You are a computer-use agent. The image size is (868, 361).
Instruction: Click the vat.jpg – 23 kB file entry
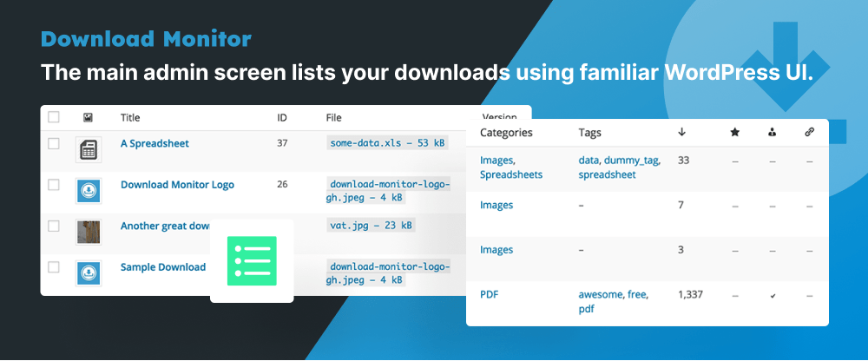371,226
